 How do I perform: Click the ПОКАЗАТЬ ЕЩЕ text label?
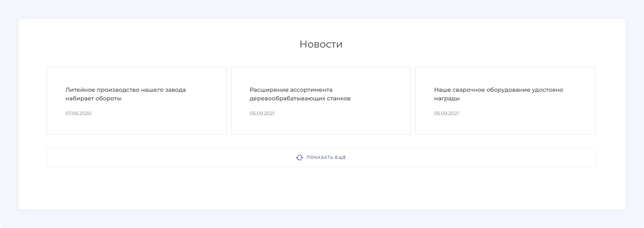pos(326,157)
